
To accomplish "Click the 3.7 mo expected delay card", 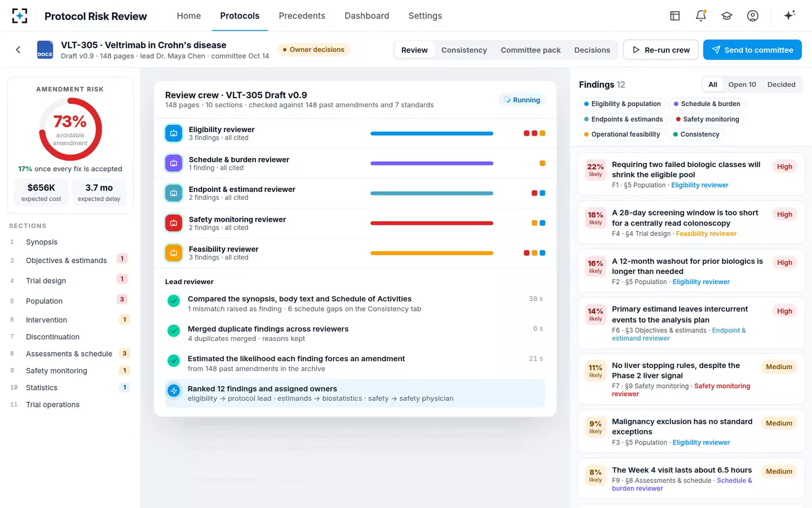I will pos(99,192).
